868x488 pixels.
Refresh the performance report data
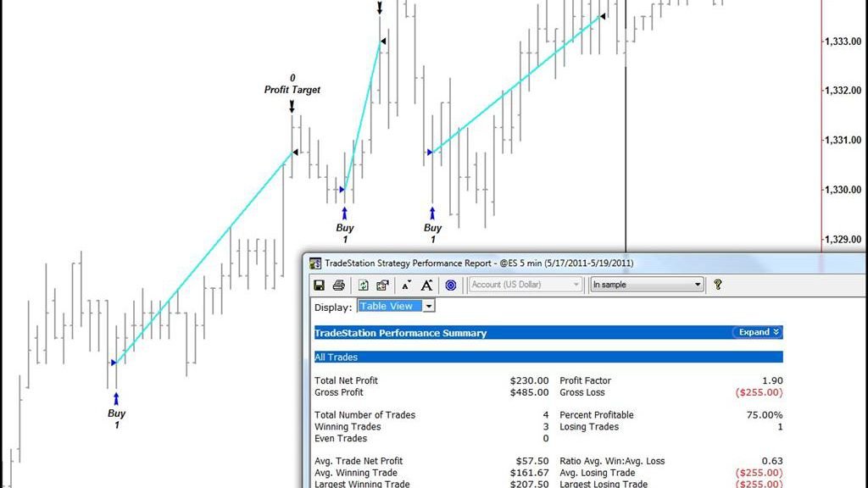(363, 285)
